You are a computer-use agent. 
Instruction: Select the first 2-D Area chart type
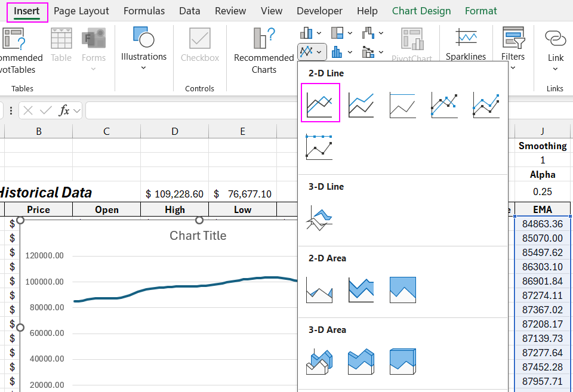tap(321, 290)
